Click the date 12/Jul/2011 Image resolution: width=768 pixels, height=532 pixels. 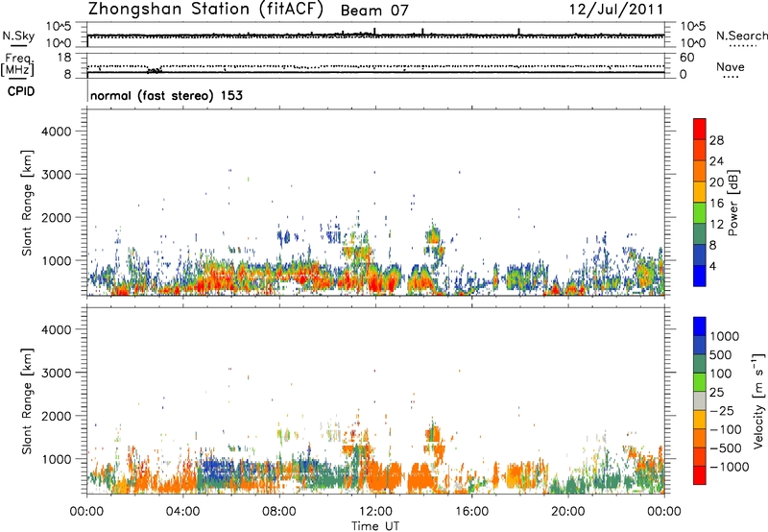(616, 10)
